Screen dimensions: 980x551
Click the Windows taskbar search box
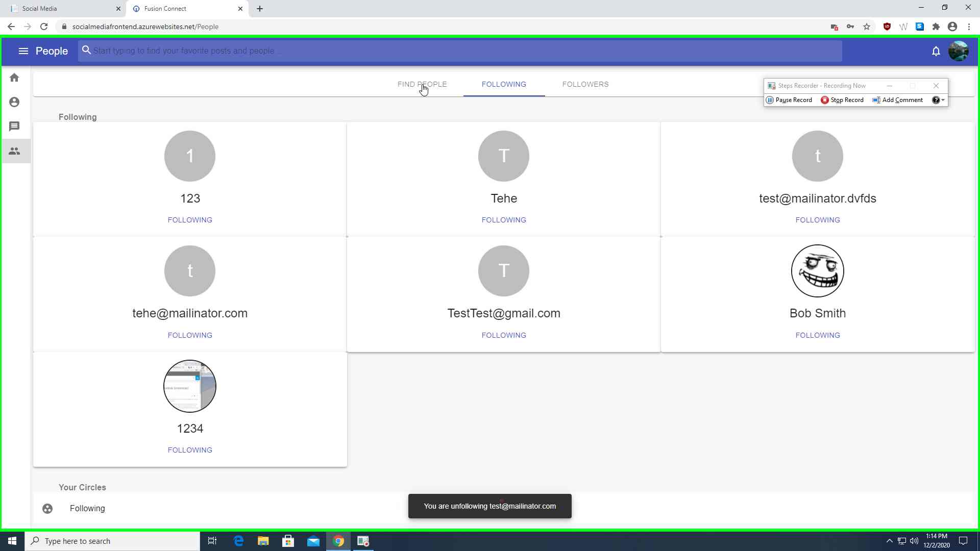pyautogui.click(x=112, y=541)
